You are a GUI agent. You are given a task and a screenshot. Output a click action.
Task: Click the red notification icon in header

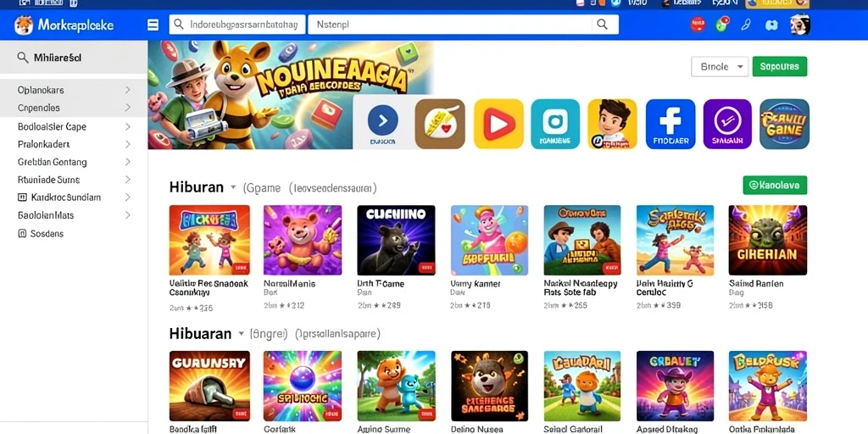pos(698,25)
